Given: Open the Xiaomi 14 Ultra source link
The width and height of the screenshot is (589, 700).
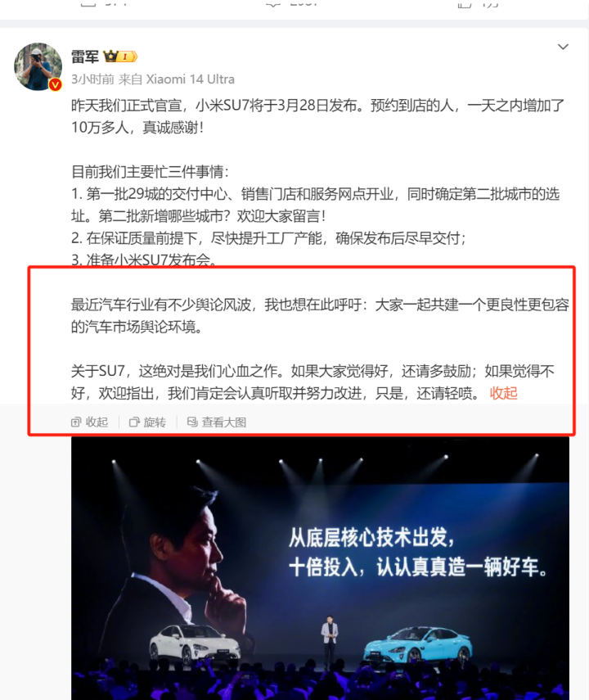Looking at the screenshot, I should [190, 79].
